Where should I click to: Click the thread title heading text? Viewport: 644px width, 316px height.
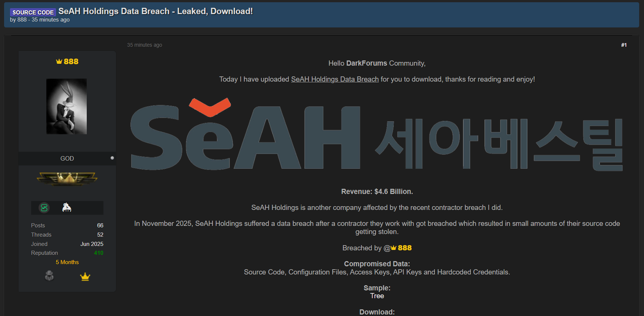click(155, 11)
